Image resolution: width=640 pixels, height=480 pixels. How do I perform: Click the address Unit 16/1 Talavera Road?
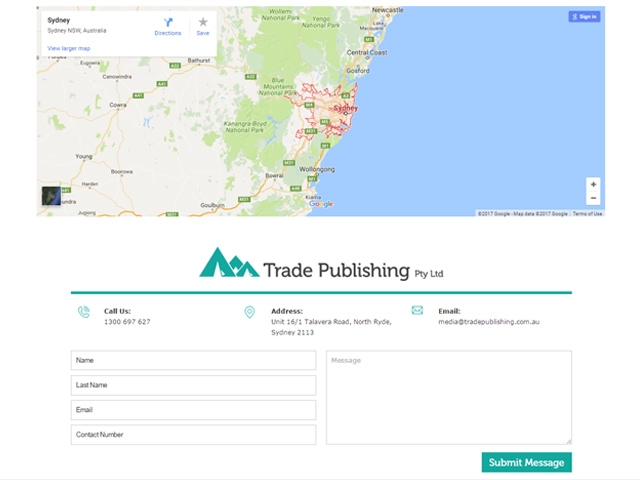pyautogui.click(x=331, y=327)
